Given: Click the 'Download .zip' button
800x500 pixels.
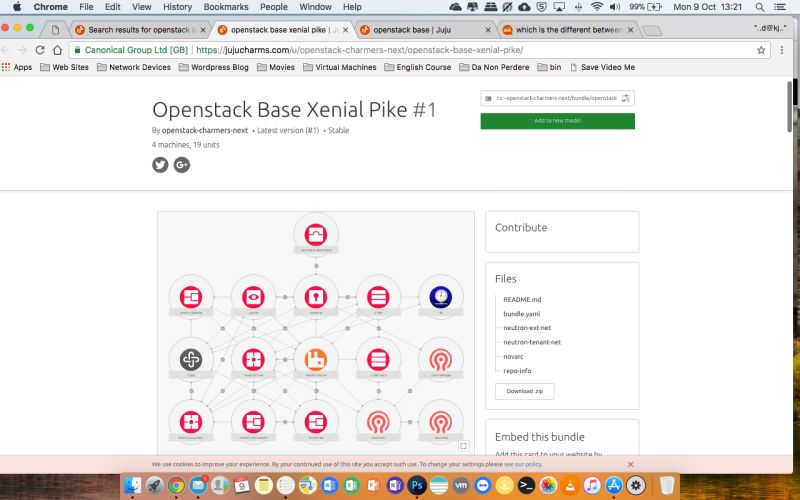Looking at the screenshot, I should [x=524, y=391].
